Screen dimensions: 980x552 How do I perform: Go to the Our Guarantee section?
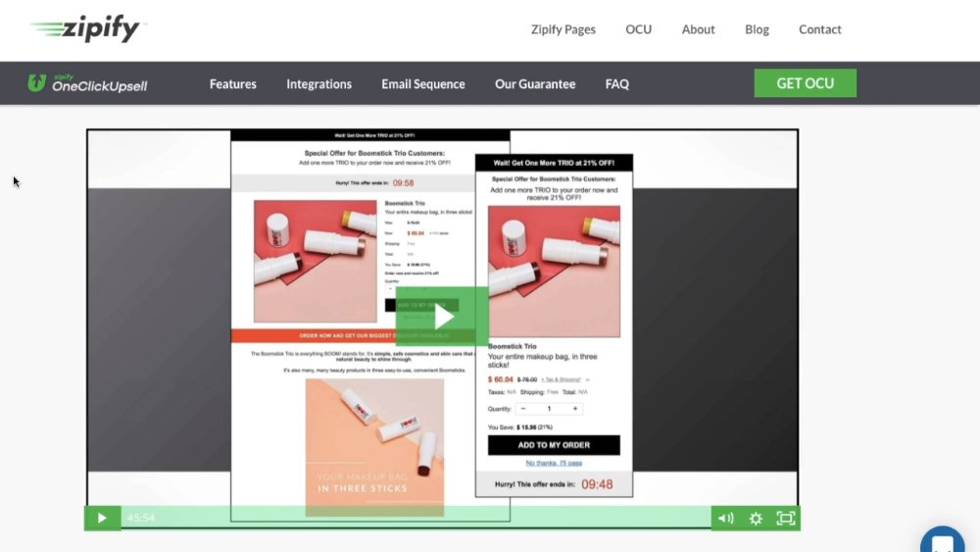pos(535,83)
